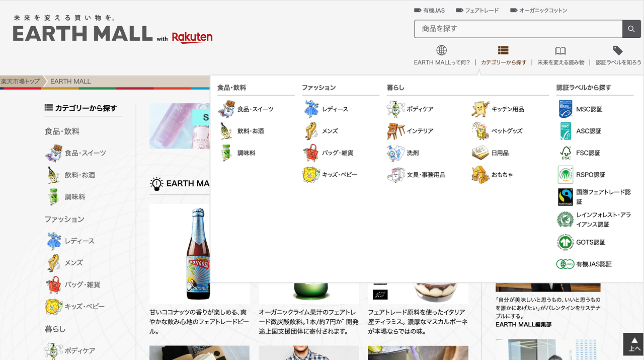Open the 認証ラベルを知ろう menu label
The width and height of the screenshot is (644, 360).
(x=618, y=62)
